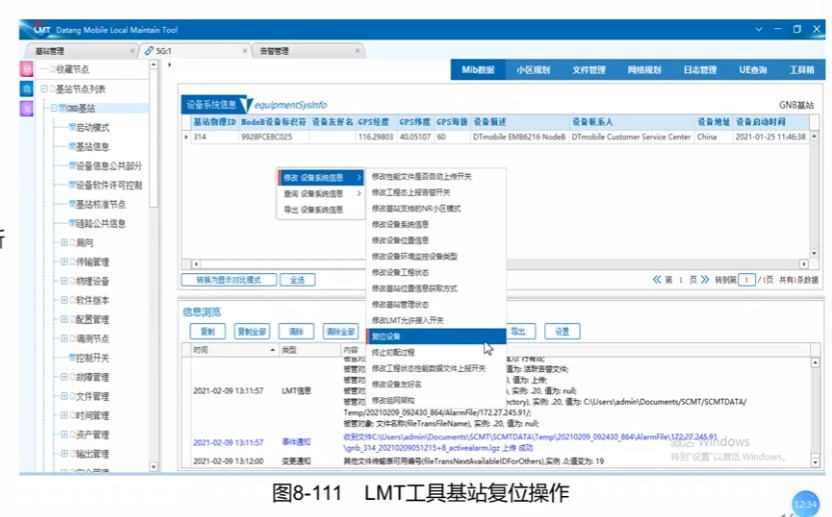Expand the 文件管理 tree node

(x=64, y=396)
